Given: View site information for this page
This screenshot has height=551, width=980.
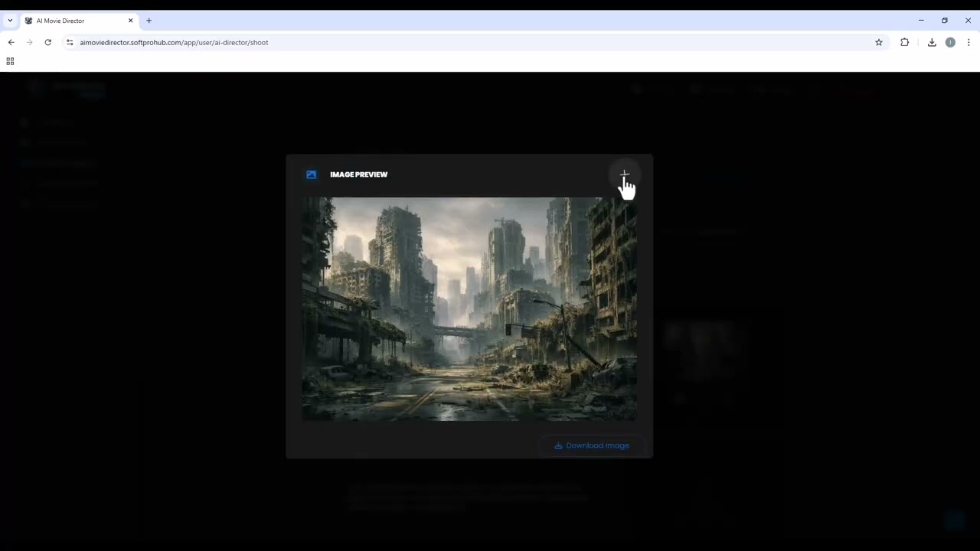Looking at the screenshot, I should 70,42.
